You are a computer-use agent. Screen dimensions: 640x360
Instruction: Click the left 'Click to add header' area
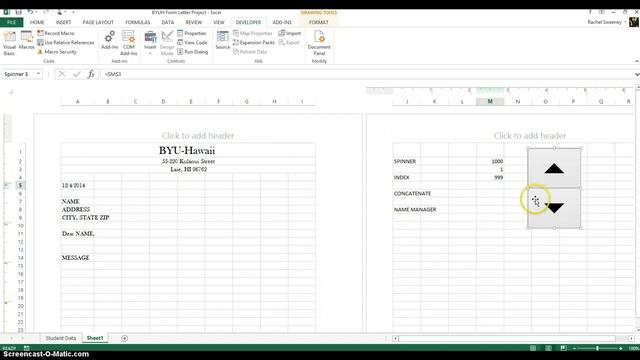[x=198, y=136]
